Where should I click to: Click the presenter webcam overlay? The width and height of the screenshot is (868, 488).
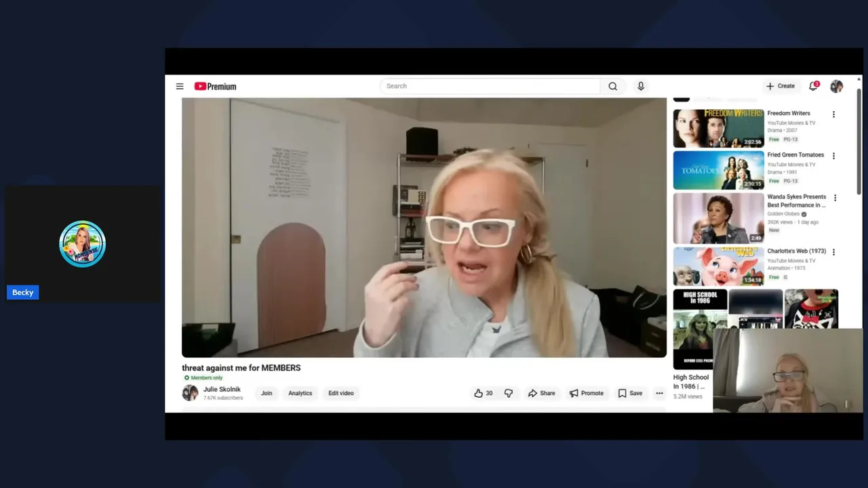[787, 371]
